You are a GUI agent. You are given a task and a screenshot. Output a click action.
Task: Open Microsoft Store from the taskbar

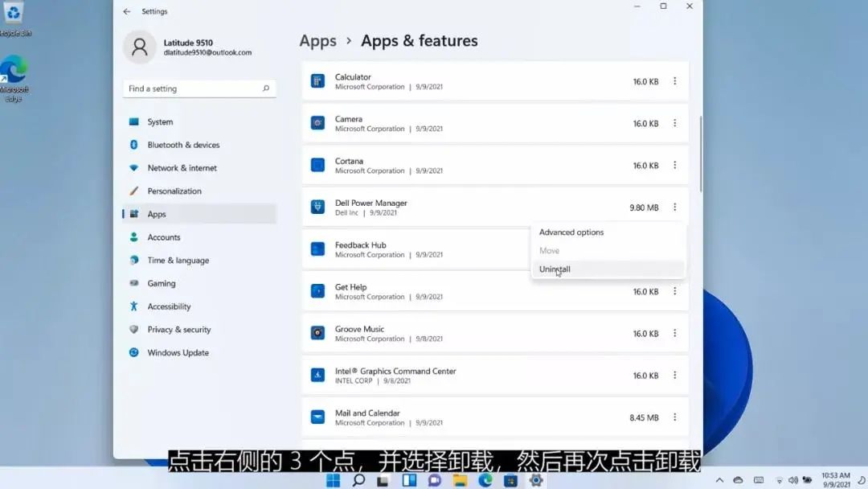[510, 480]
